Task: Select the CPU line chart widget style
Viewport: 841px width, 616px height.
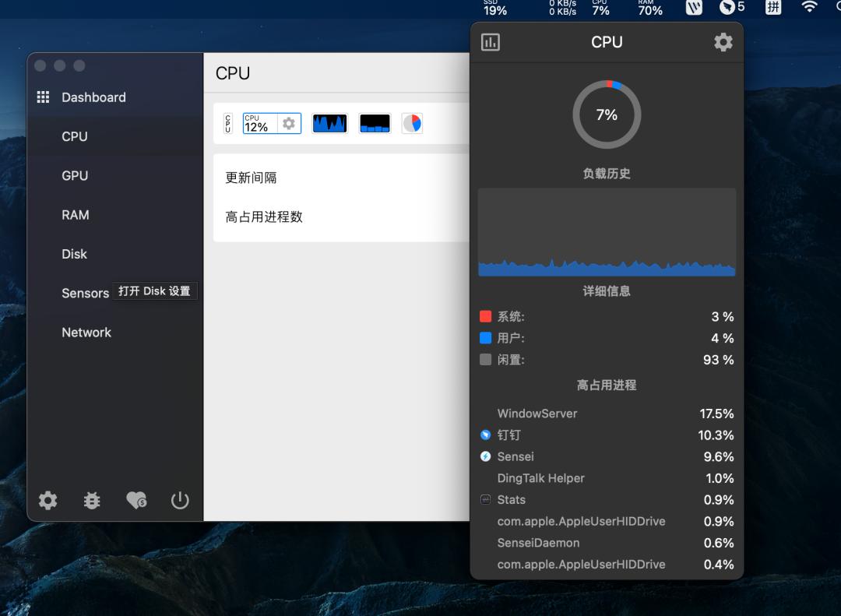Action: pos(329,122)
